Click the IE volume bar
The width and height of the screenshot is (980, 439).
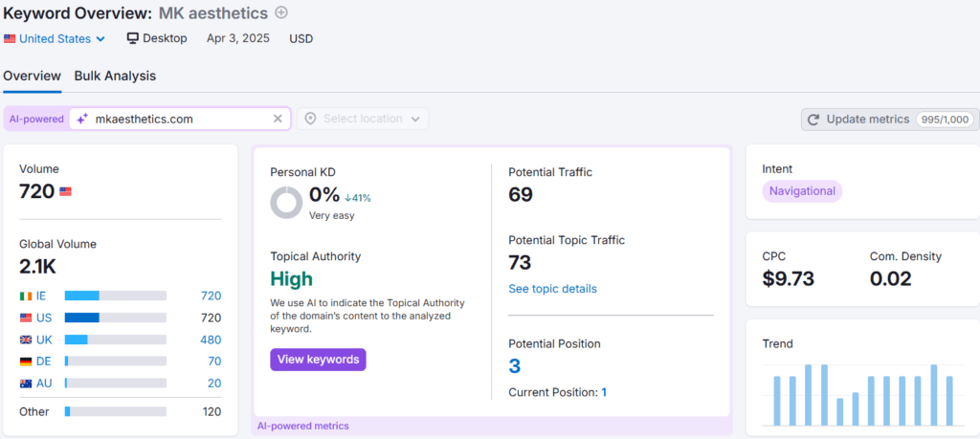click(116, 296)
